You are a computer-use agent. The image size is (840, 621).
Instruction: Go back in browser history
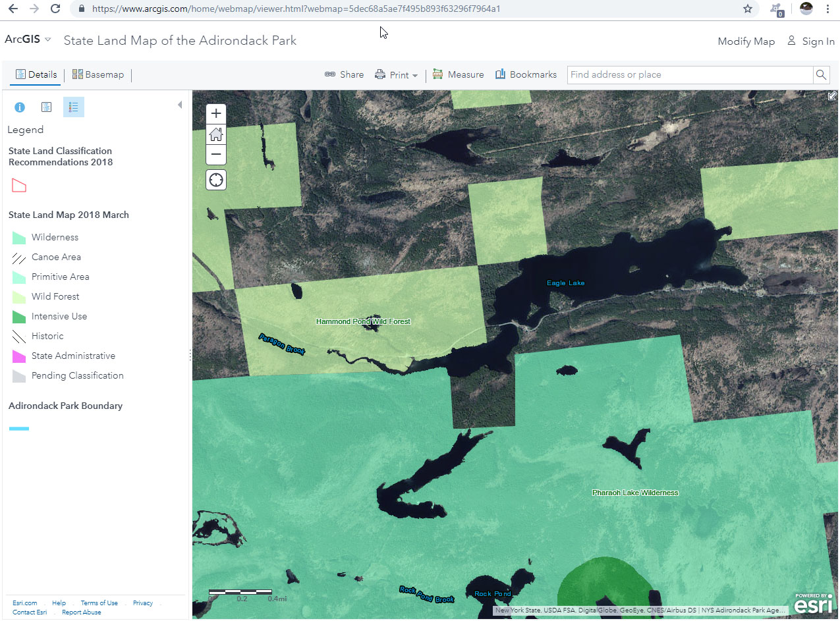tap(13, 9)
